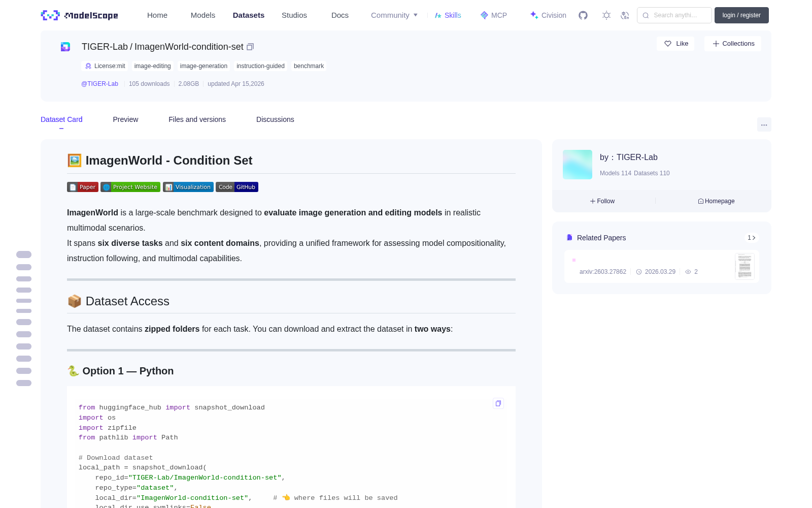Open the Datasets menu item
The height and width of the screenshot is (508, 812).
click(x=249, y=15)
